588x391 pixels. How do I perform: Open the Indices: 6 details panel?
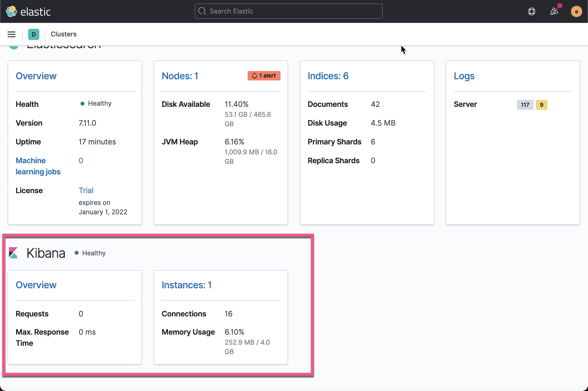pos(328,76)
